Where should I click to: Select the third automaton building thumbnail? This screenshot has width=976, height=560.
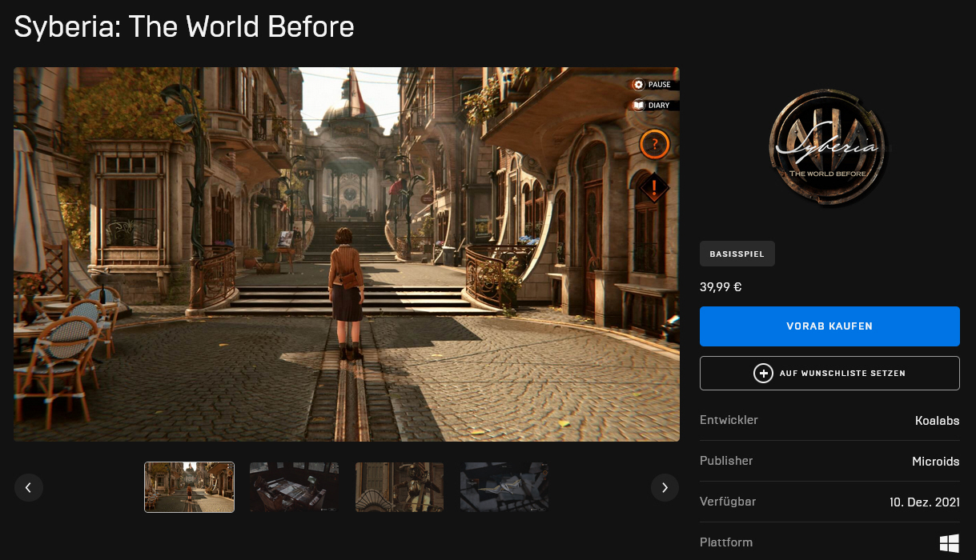400,487
